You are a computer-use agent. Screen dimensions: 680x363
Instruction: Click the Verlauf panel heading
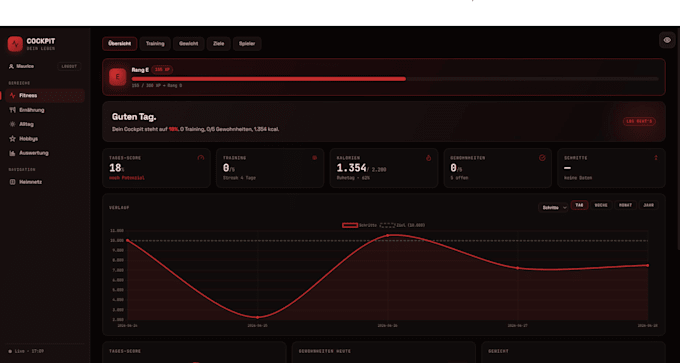coord(119,208)
